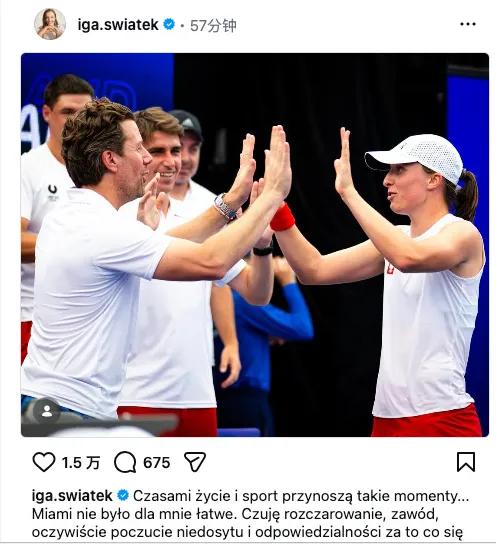Image resolution: width=496 pixels, height=544 pixels.
Task: Like the post with the heart icon
Action: click(44, 462)
